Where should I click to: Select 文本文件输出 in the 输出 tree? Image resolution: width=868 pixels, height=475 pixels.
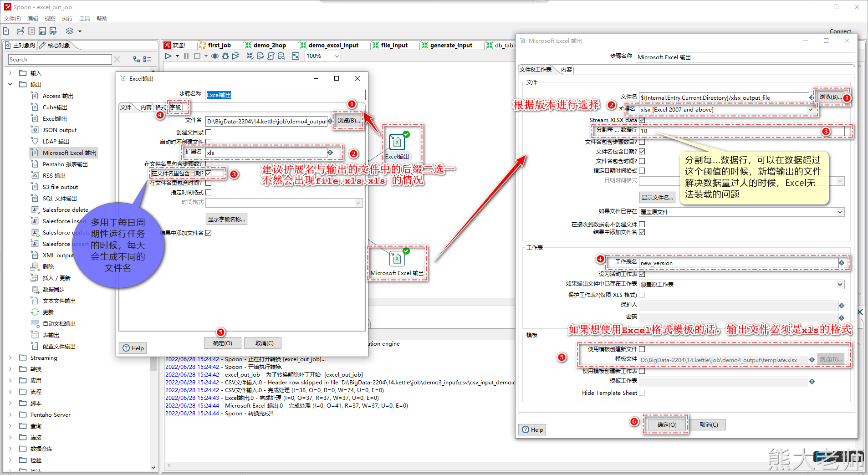pos(59,301)
